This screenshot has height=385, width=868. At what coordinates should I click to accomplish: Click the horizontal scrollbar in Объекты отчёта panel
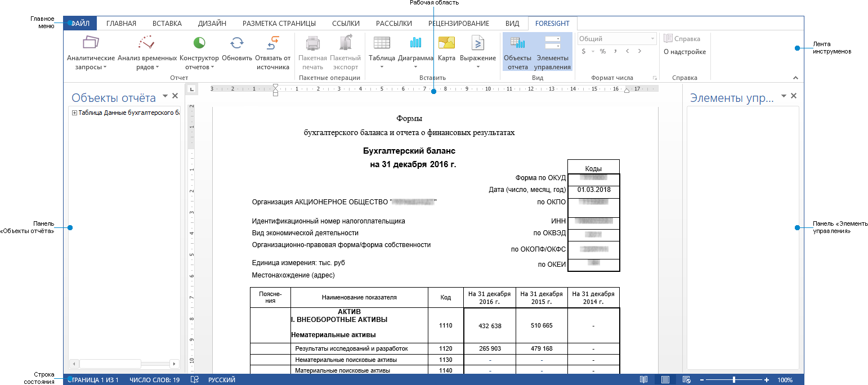click(x=110, y=364)
